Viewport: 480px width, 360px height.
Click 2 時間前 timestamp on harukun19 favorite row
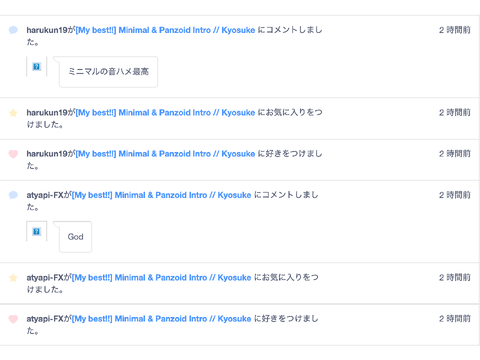pos(455,113)
